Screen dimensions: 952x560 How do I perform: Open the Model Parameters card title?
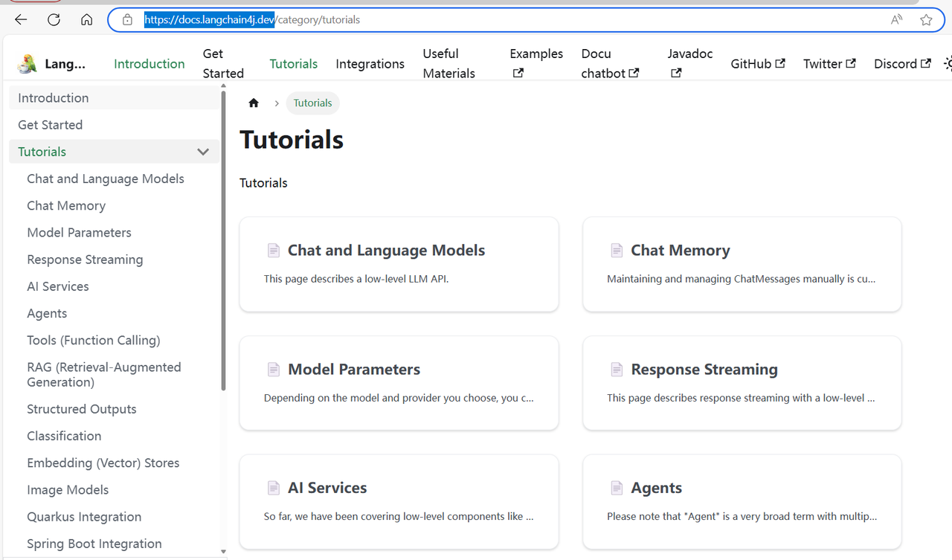(354, 370)
